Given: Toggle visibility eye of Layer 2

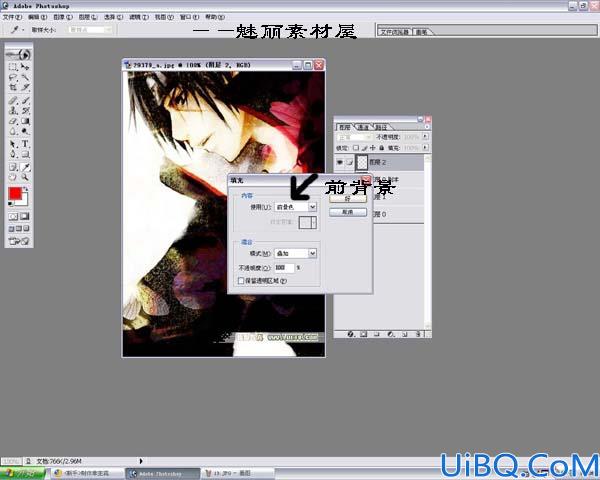Looking at the screenshot, I should 339,162.
